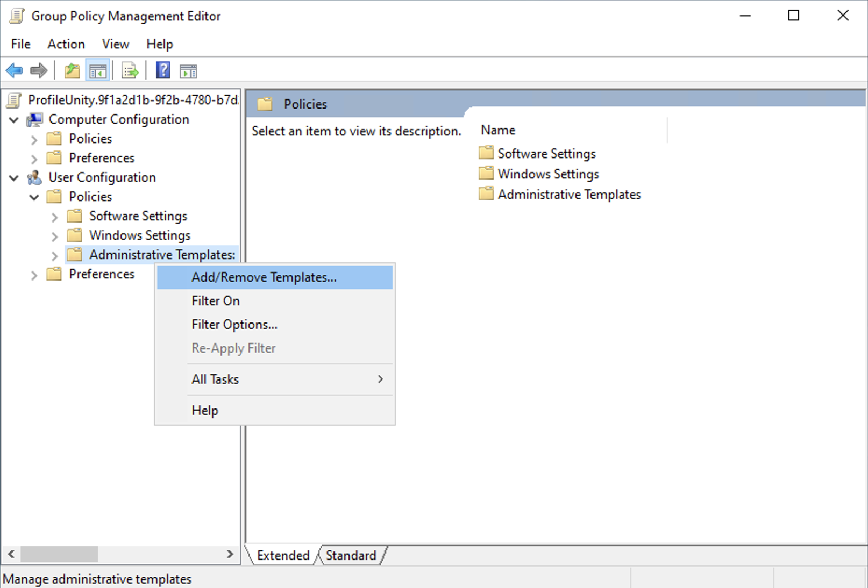The height and width of the screenshot is (588, 868).
Task: Click the Export List toolbar icon
Action: 130,70
